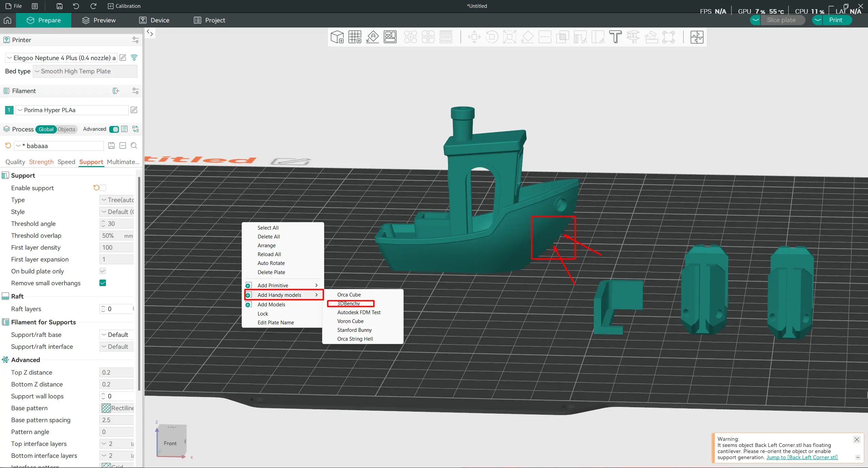Viewport: 868px width, 468px height.
Task: Click the Auto orient toolbar icon
Action: pyautogui.click(x=372, y=37)
